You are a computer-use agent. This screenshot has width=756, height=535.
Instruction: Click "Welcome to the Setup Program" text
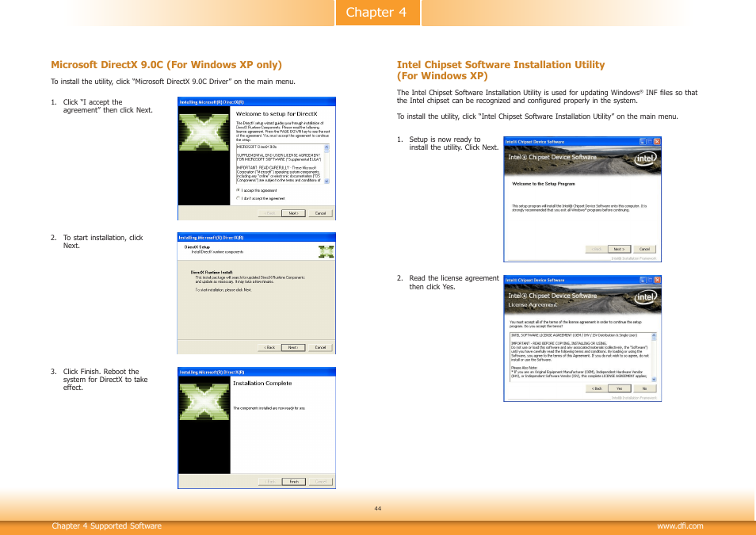tap(544, 184)
